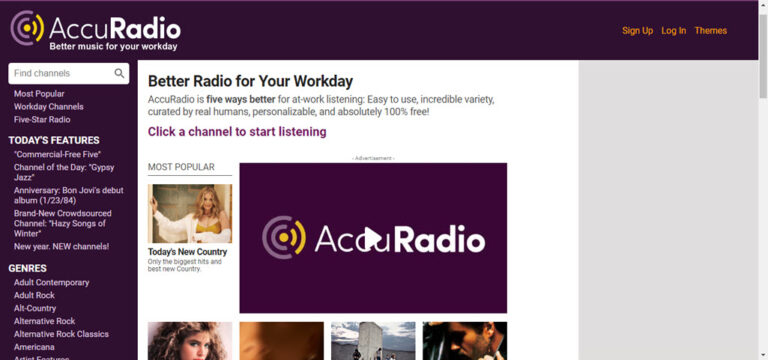Viewport: 768px width, 360px height.
Task: Click channel thumbnail of curly-haired woman
Action: pos(190,341)
